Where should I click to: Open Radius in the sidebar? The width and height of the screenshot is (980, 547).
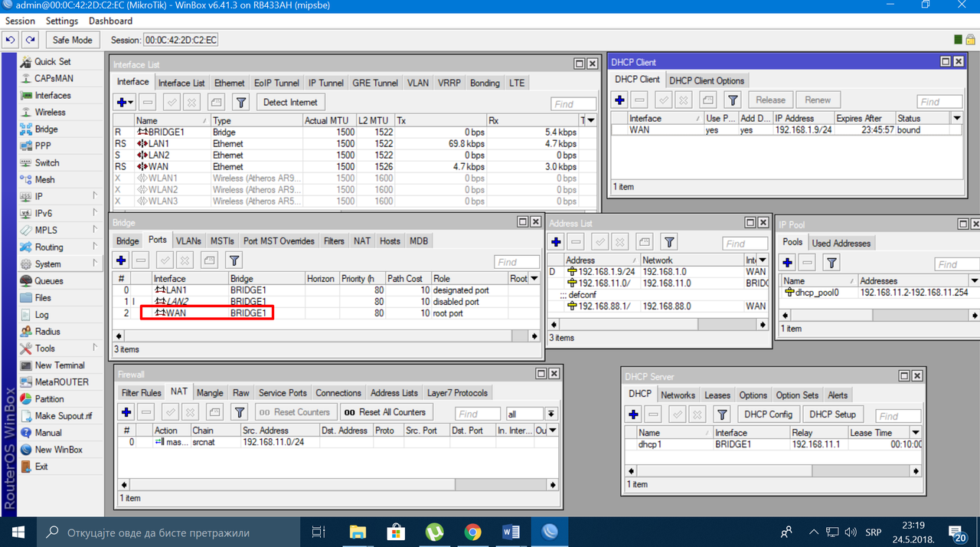click(x=47, y=331)
